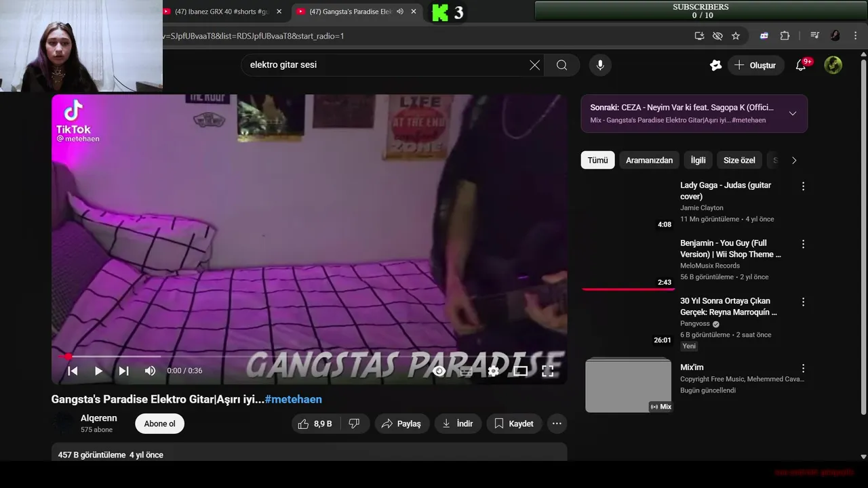Open the pinned colorful extension icon

click(x=764, y=36)
